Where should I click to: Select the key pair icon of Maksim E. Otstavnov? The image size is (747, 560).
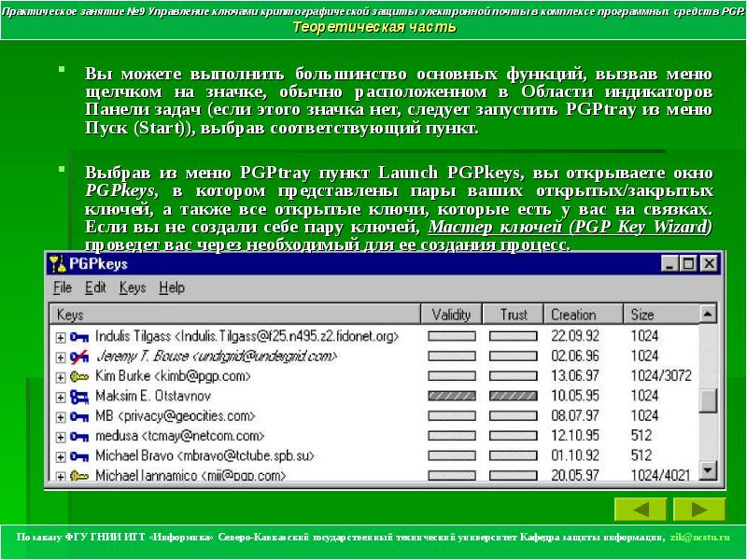point(79,397)
